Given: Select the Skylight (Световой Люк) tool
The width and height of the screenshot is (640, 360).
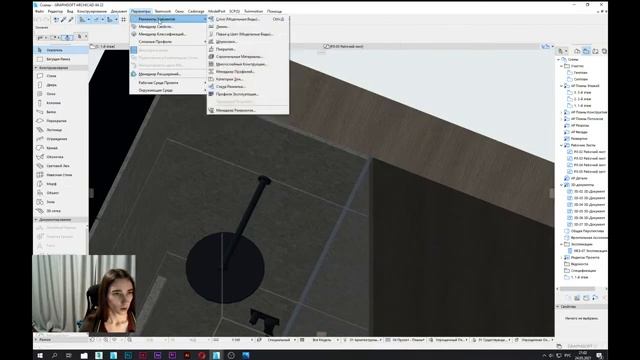Looking at the screenshot, I should [60, 166].
